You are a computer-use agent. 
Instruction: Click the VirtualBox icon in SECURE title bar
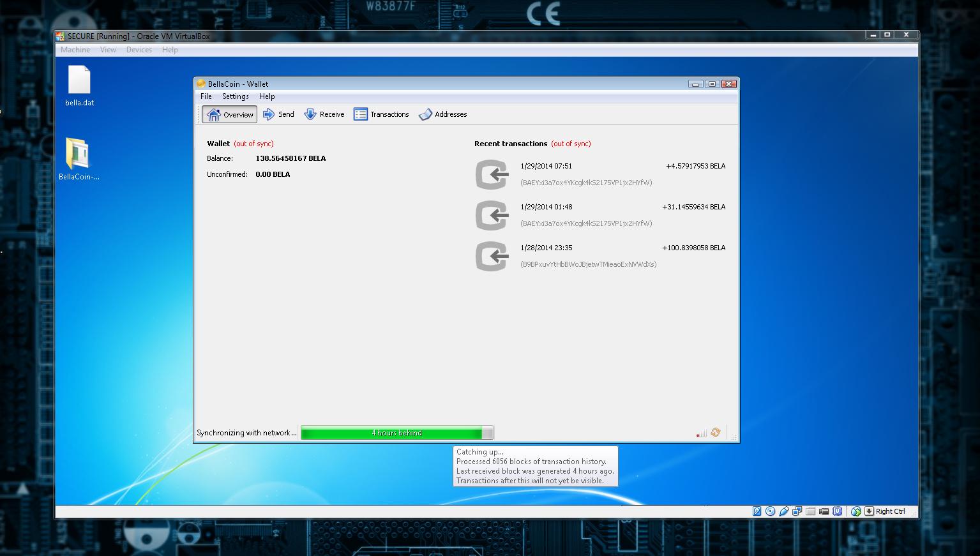60,36
